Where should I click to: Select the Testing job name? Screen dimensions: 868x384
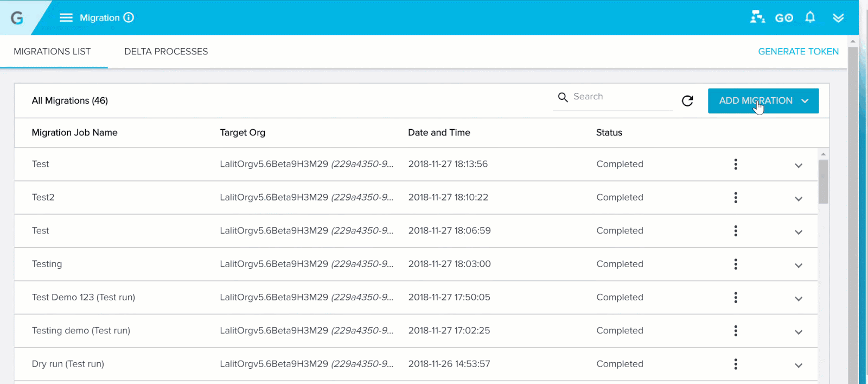(x=47, y=264)
